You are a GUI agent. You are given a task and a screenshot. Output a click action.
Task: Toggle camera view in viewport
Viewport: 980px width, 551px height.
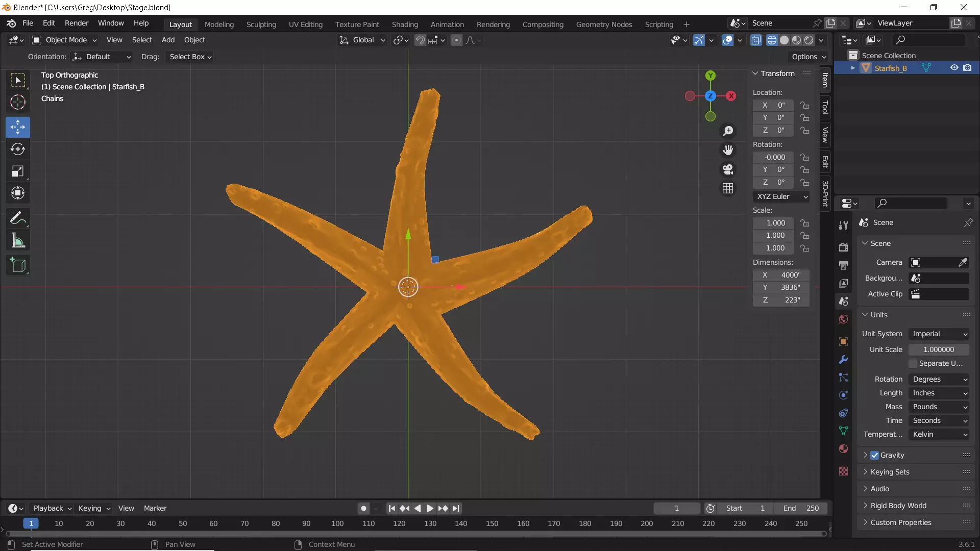[728, 169]
